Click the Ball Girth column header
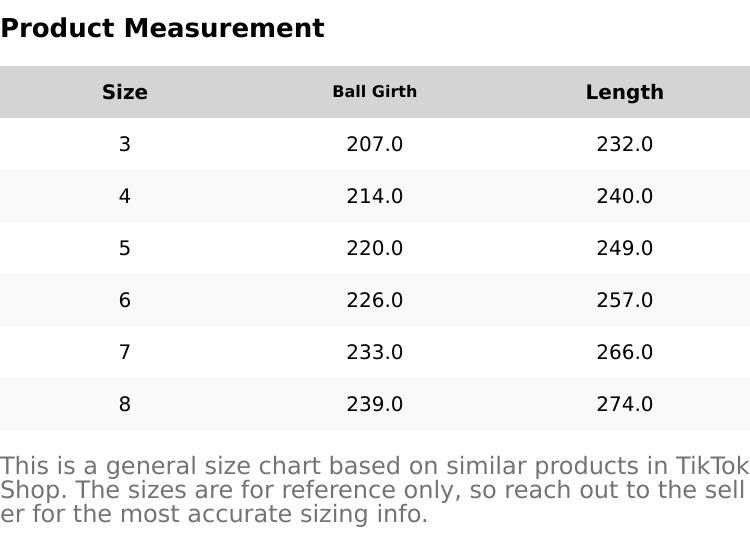Screen dimensions: 750x550 (375, 92)
